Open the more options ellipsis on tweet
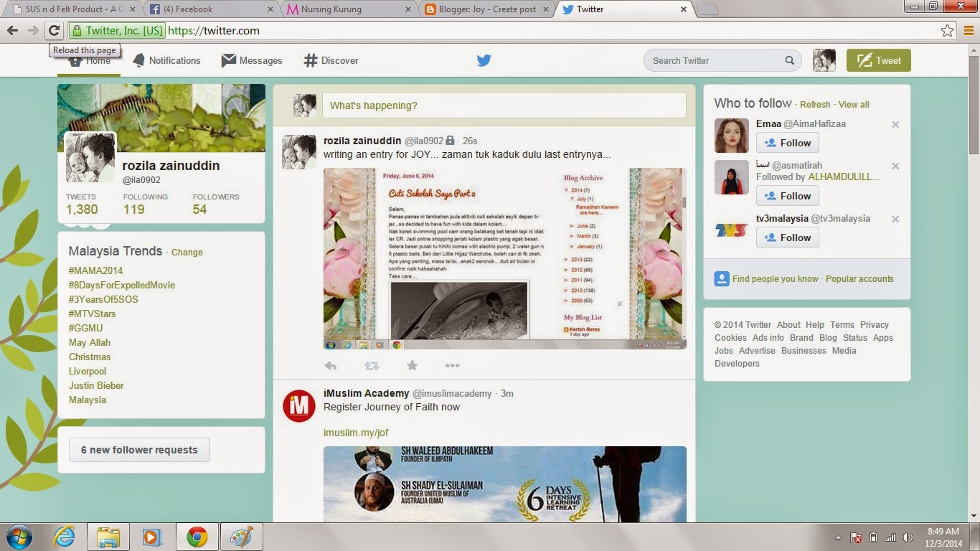Viewport: 980px width, 551px height. [452, 365]
